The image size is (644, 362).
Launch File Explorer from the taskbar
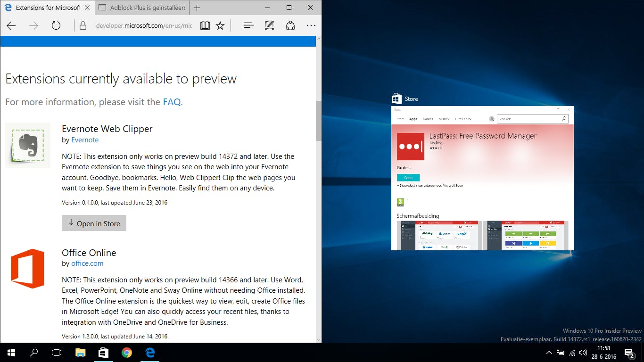(x=81, y=353)
